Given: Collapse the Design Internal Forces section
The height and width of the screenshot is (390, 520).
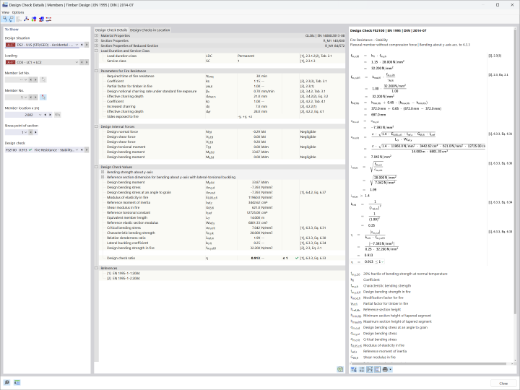Looking at the screenshot, I should coord(96,127).
